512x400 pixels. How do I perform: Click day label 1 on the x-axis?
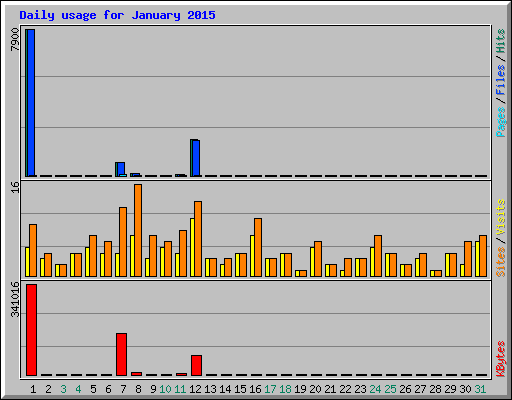coord(33,389)
